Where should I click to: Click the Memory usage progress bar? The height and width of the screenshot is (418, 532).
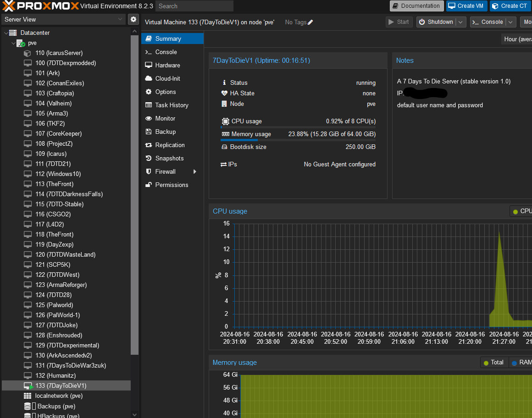pyautogui.click(x=298, y=140)
